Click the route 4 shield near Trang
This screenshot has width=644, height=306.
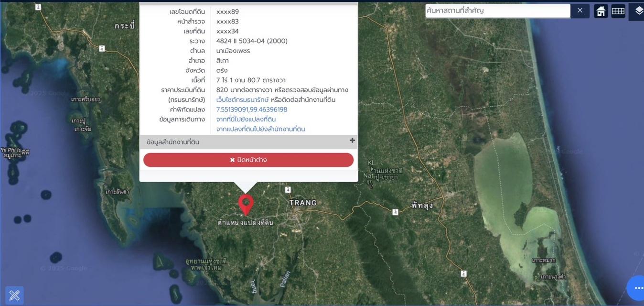pyautogui.click(x=288, y=190)
